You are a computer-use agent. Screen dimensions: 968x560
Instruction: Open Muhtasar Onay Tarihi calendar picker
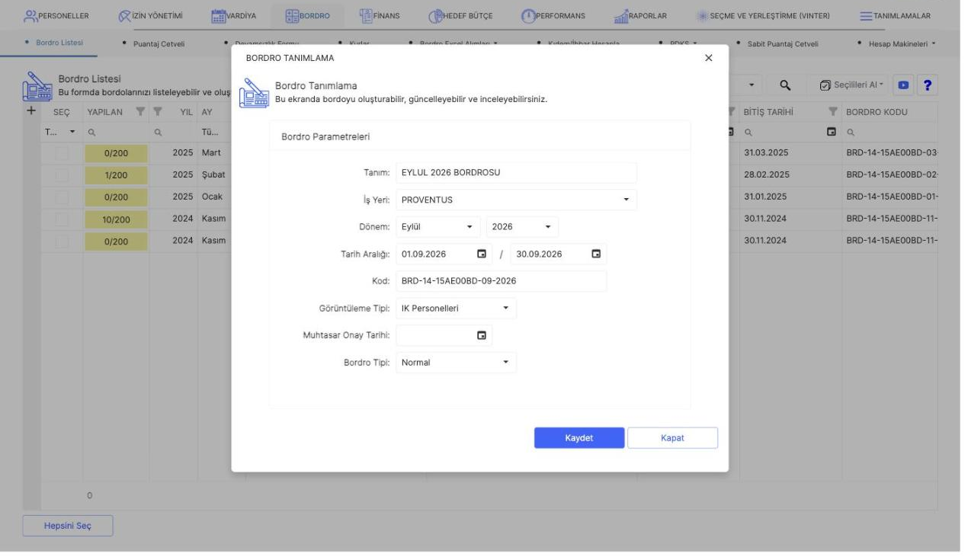coord(481,335)
